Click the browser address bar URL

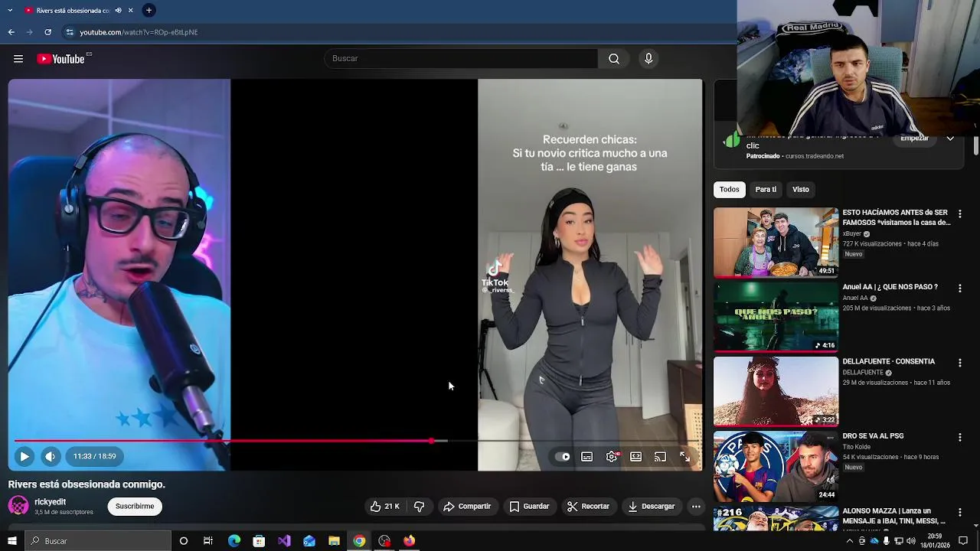139,32
